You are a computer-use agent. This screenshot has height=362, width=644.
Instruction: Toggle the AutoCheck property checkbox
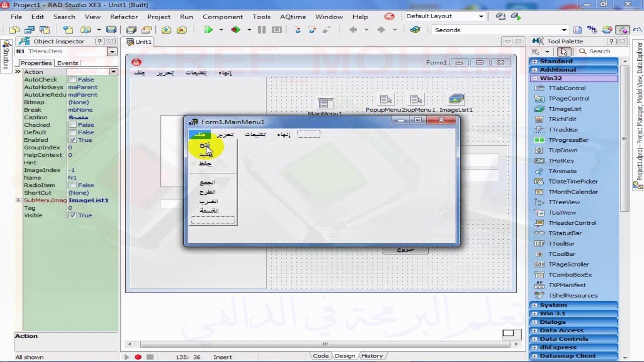(x=72, y=79)
